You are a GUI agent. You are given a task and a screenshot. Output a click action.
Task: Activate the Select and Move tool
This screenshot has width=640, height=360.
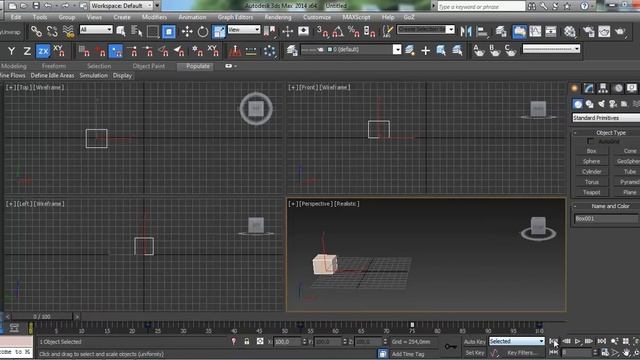(187, 31)
